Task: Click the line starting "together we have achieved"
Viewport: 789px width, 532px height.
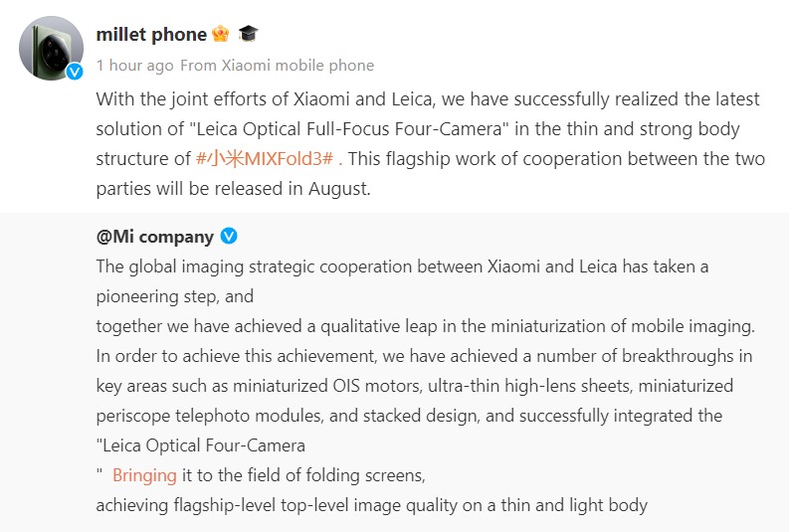Action: click(x=426, y=326)
